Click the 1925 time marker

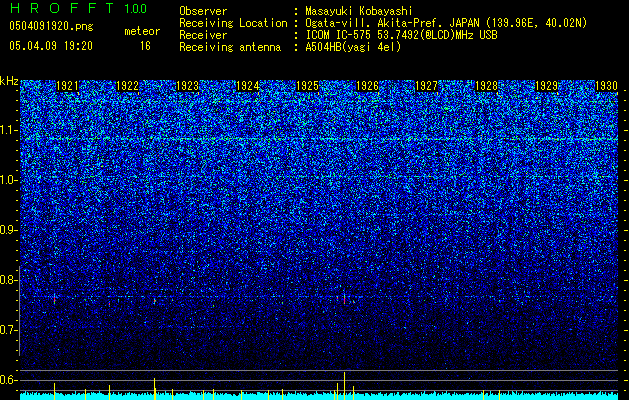click(x=307, y=86)
